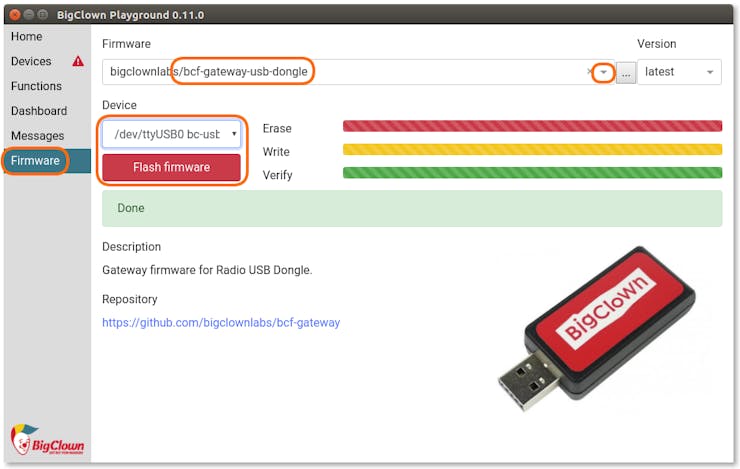
Task: Click the red Erase progress bar
Action: pyautogui.click(x=532, y=126)
